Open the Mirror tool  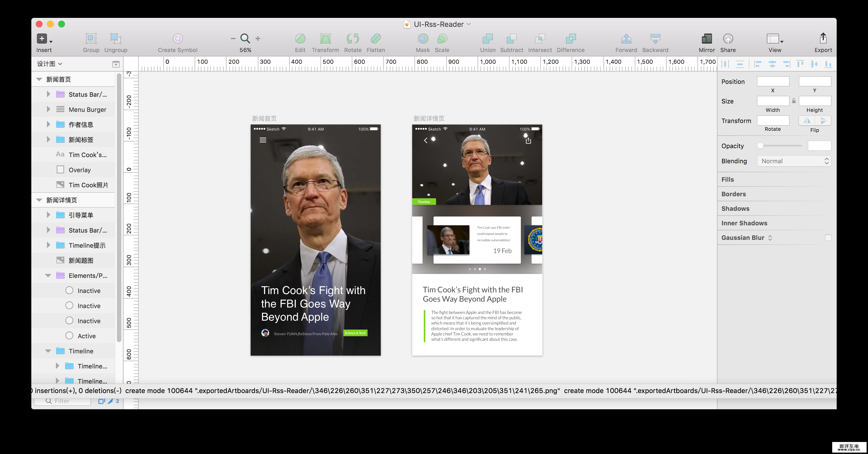[x=706, y=39]
